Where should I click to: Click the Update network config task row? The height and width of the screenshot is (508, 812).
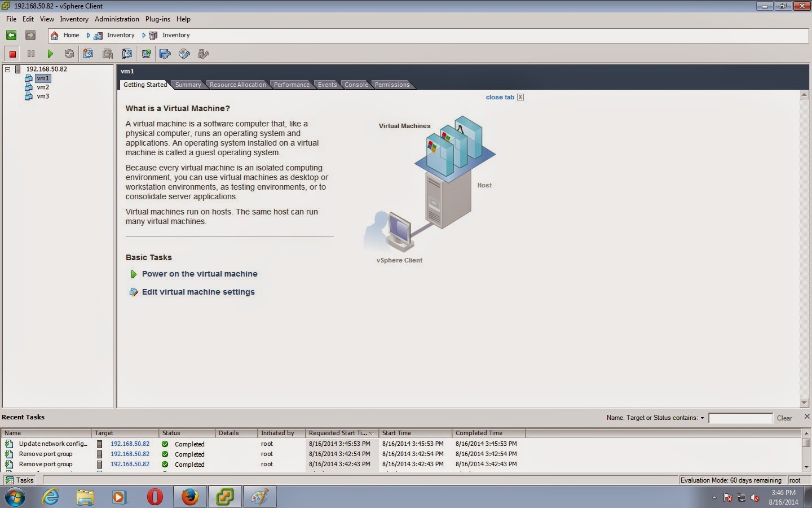tap(401, 444)
